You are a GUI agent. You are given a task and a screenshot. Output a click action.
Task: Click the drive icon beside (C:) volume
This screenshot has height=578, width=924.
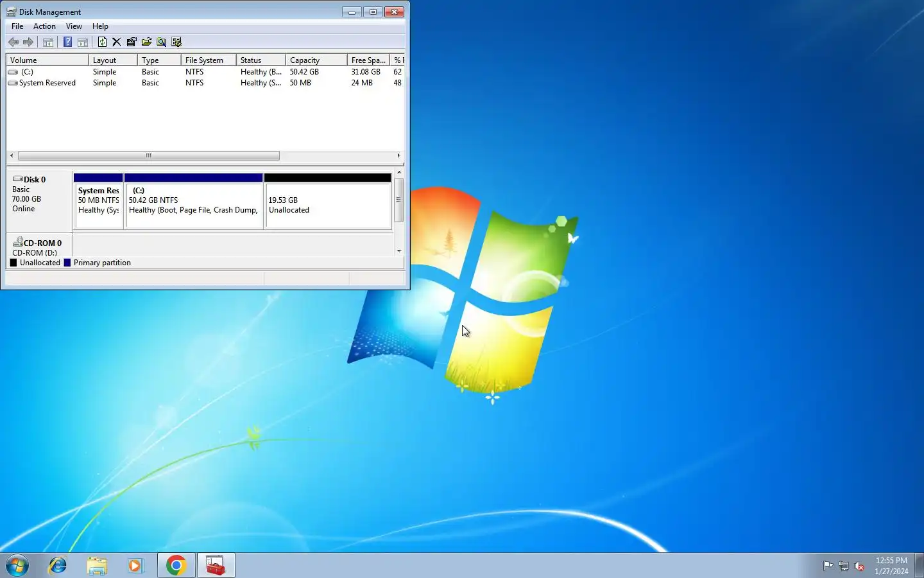pyautogui.click(x=13, y=72)
